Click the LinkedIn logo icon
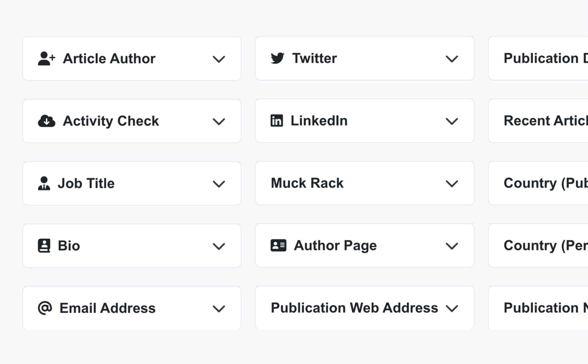 (277, 121)
